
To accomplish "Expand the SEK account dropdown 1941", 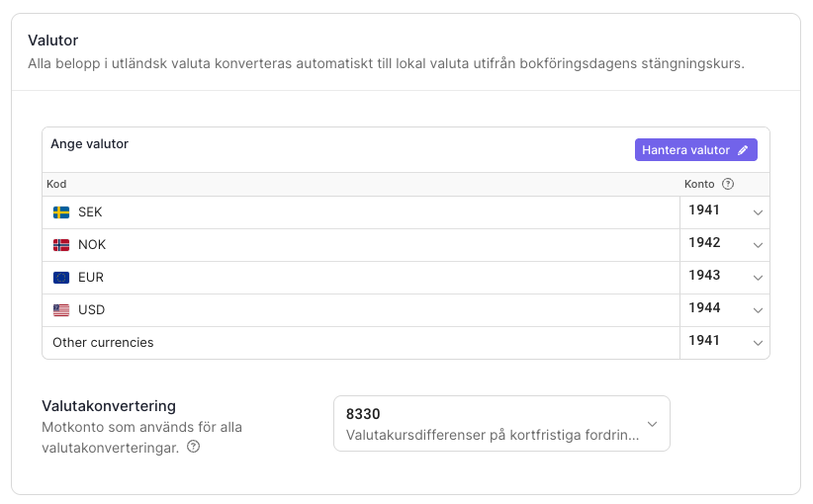I will click(725, 212).
